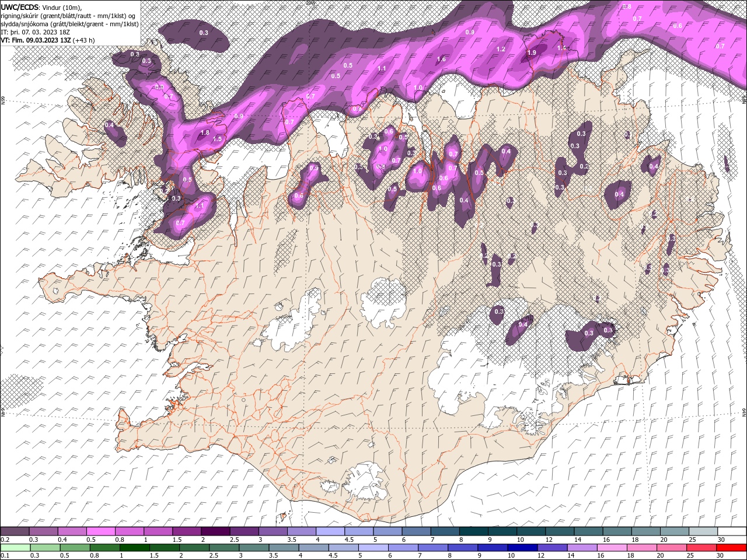Click the pale grey snow swatch at 25
Image resolution: width=747 pixels, height=560 pixels.
pyautogui.click(x=702, y=531)
